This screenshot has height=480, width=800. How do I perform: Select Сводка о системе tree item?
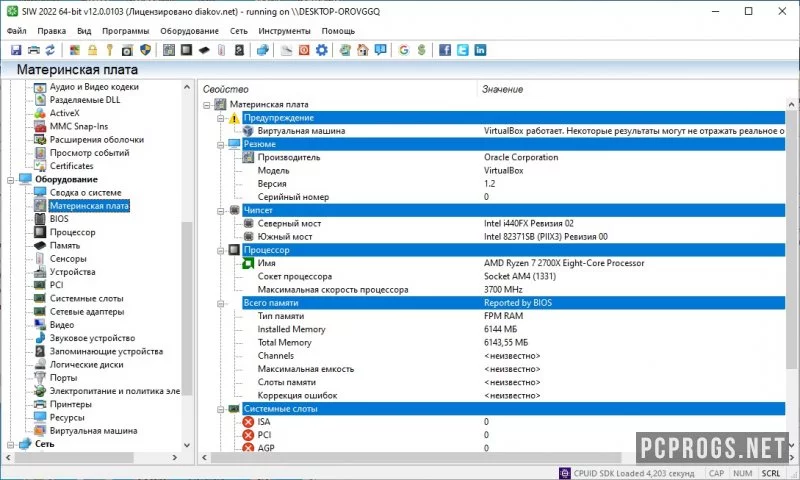click(x=85, y=192)
